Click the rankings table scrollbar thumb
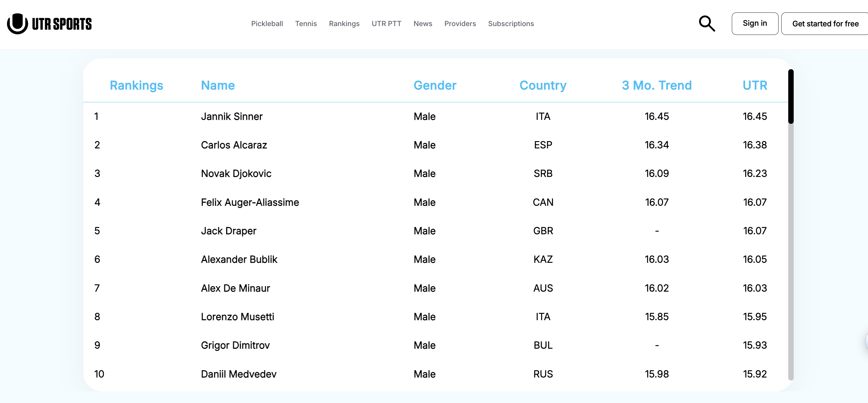The height and width of the screenshot is (403, 868). tap(790, 97)
